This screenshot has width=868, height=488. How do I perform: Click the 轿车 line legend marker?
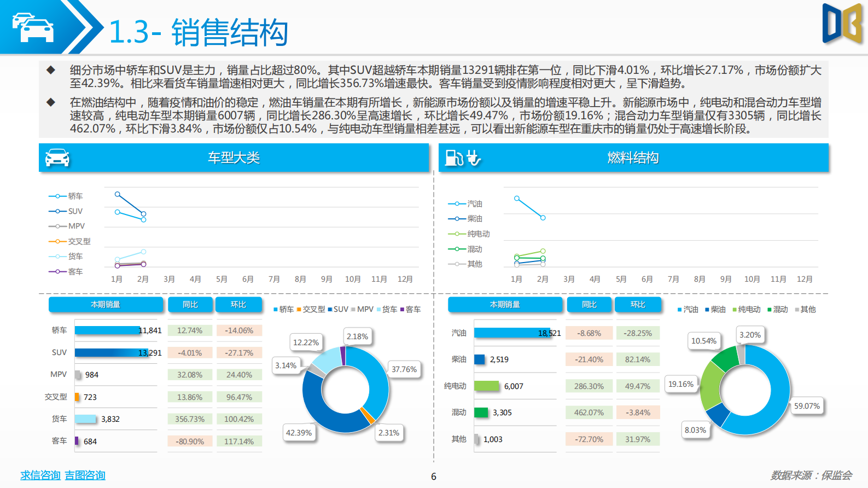pyautogui.click(x=57, y=196)
